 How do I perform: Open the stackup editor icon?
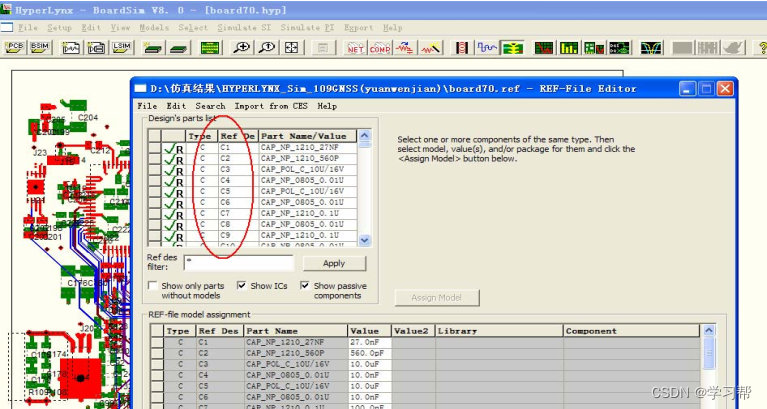210,47
